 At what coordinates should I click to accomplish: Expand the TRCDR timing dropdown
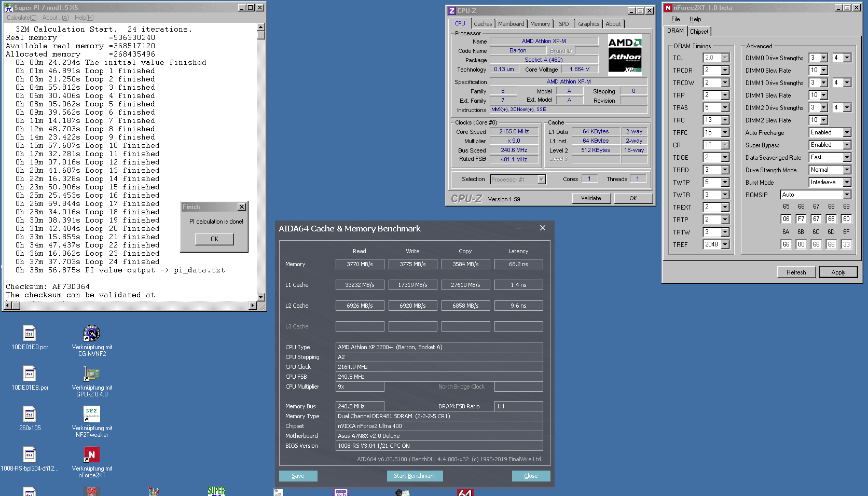pos(725,71)
